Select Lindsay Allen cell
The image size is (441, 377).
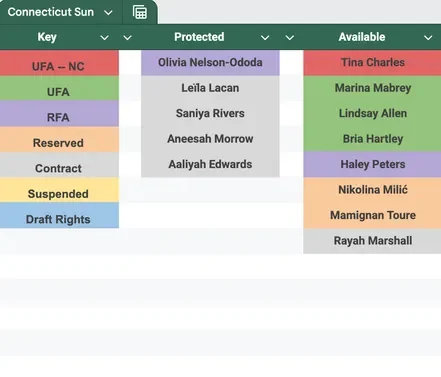coord(372,114)
